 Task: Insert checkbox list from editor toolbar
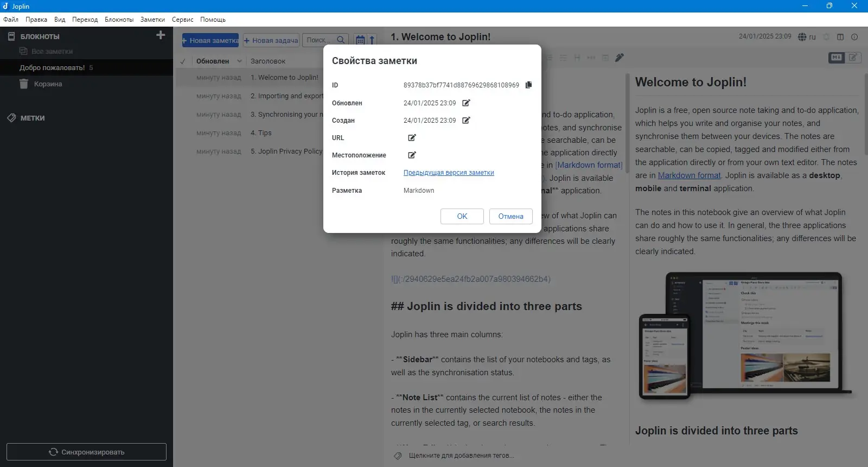(x=563, y=58)
